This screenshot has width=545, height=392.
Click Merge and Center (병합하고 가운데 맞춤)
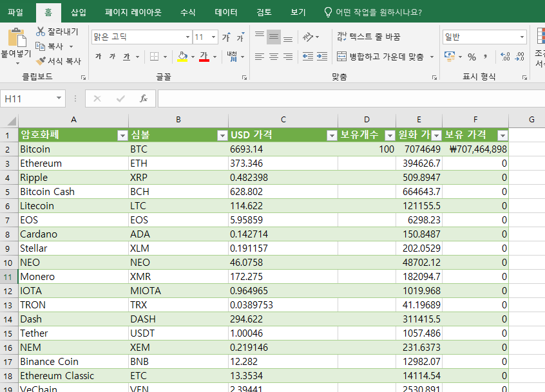(380, 57)
